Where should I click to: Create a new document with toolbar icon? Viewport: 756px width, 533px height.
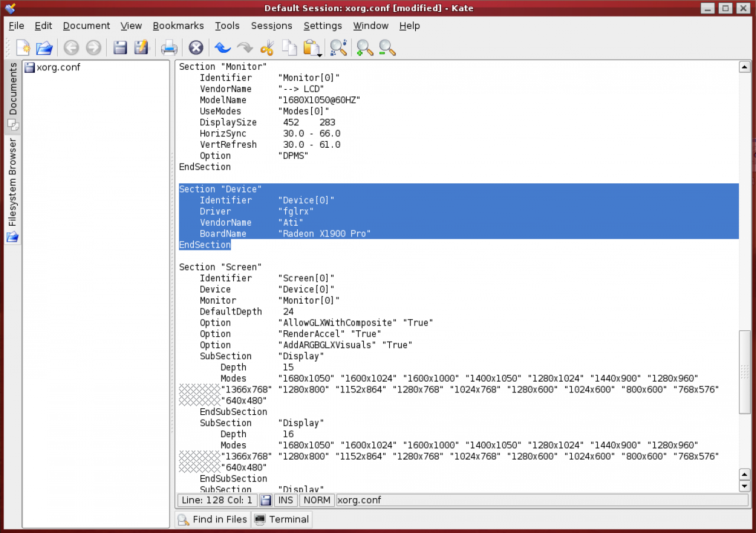(x=23, y=48)
